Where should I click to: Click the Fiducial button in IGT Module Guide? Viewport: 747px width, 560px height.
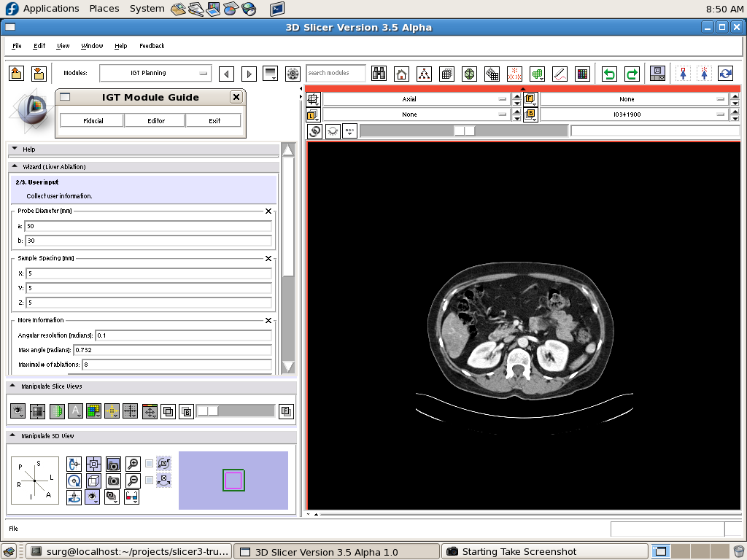coord(93,121)
